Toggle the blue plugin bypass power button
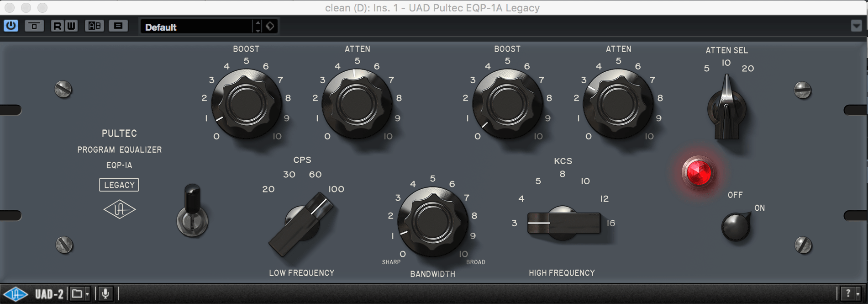This screenshot has width=868, height=304. pyautogui.click(x=11, y=26)
